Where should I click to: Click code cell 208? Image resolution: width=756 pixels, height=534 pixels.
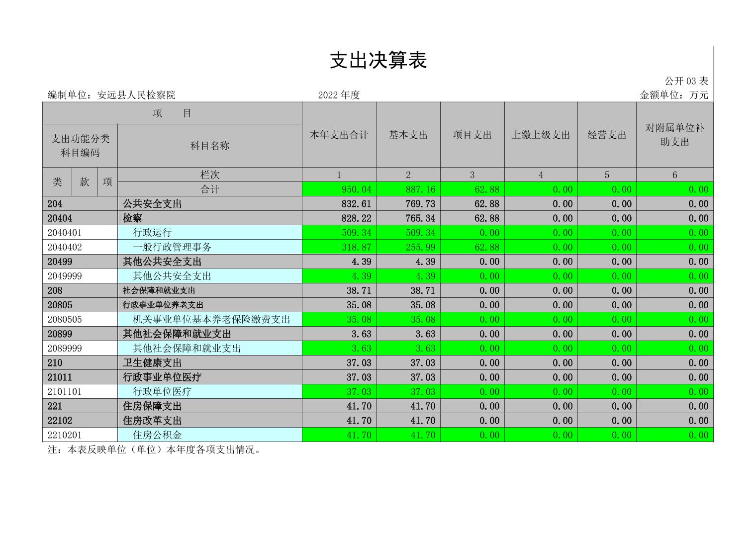point(80,290)
